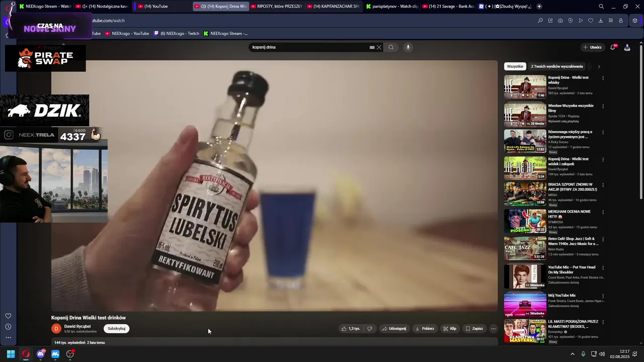The height and width of the screenshot is (362, 644).
Task: Switch to '21 Savage - Bank Acc' tab
Action: (449, 7)
